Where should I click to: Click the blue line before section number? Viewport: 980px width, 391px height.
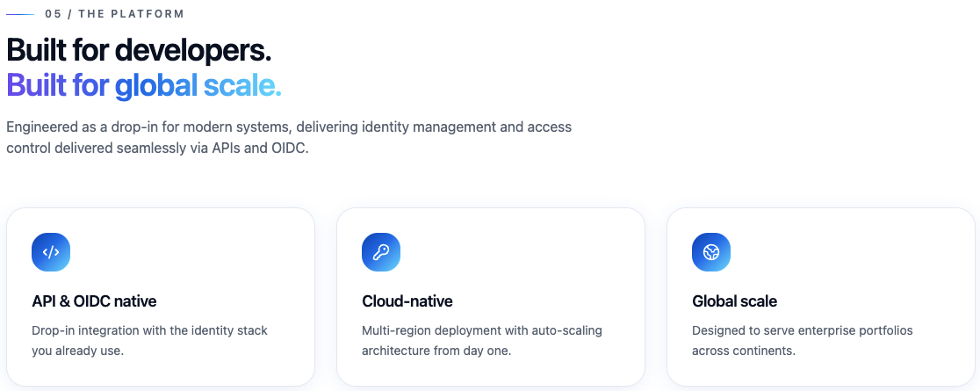(x=20, y=15)
